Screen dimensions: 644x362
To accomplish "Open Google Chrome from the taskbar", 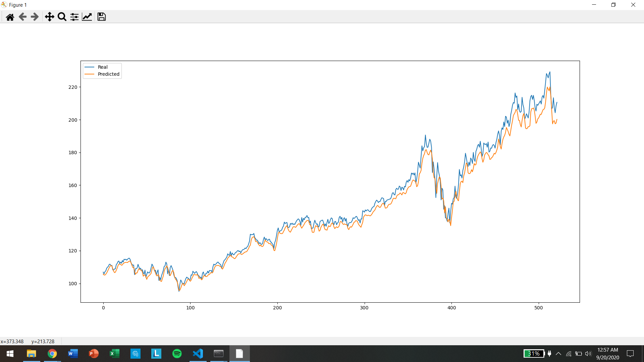I will pos(52,354).
